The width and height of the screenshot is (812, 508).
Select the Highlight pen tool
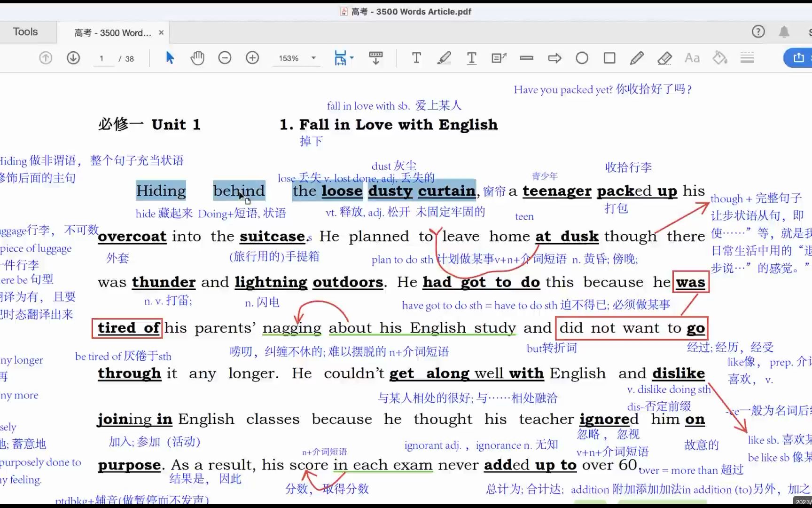(x=444, y=58)
